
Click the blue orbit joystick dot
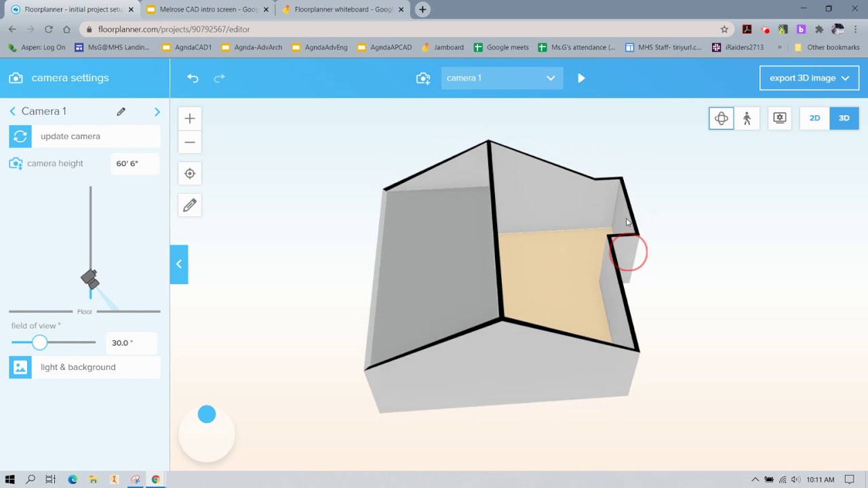[x=207, y=414]
